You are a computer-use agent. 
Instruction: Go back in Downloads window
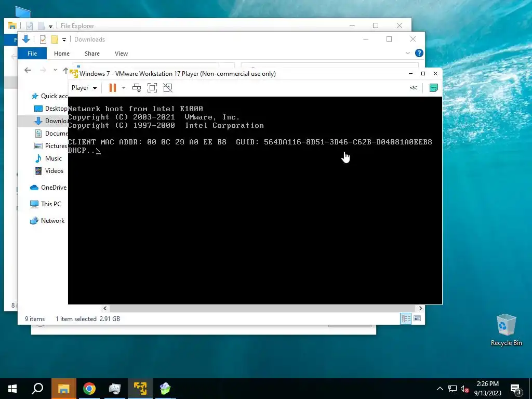[28, 70]
